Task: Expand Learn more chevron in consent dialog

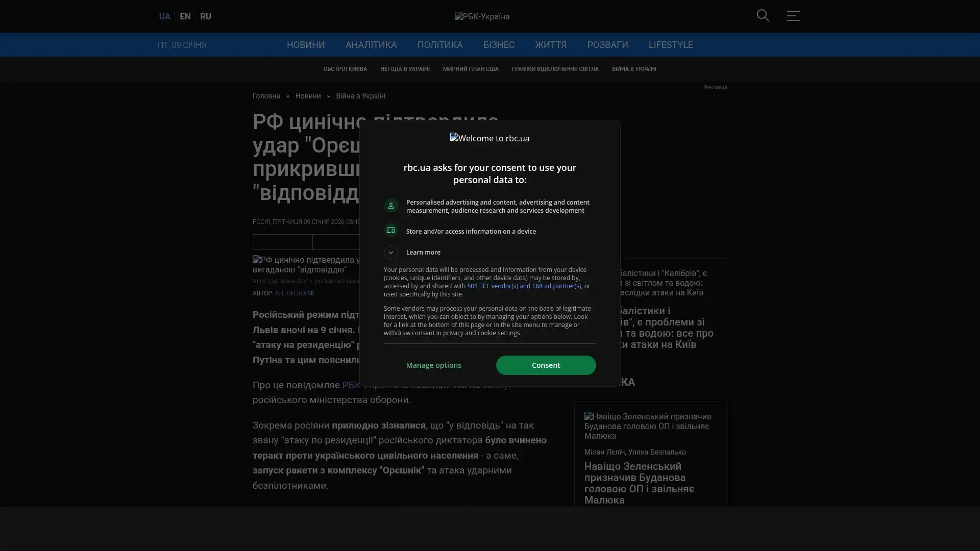Action: pyautogui.click(x=391, y=253)
